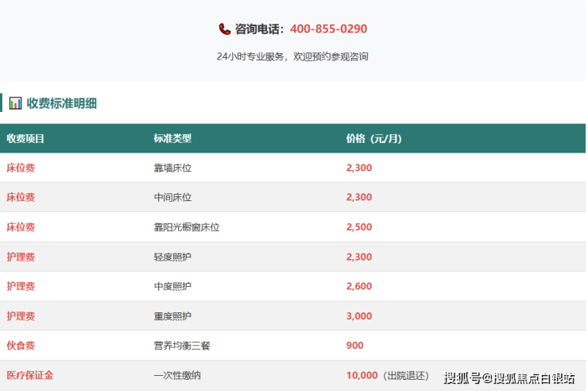Viewport: 588px width, 391px height.
Task: Click the 10,000 deposit price
Action: (x=362, y=375)
